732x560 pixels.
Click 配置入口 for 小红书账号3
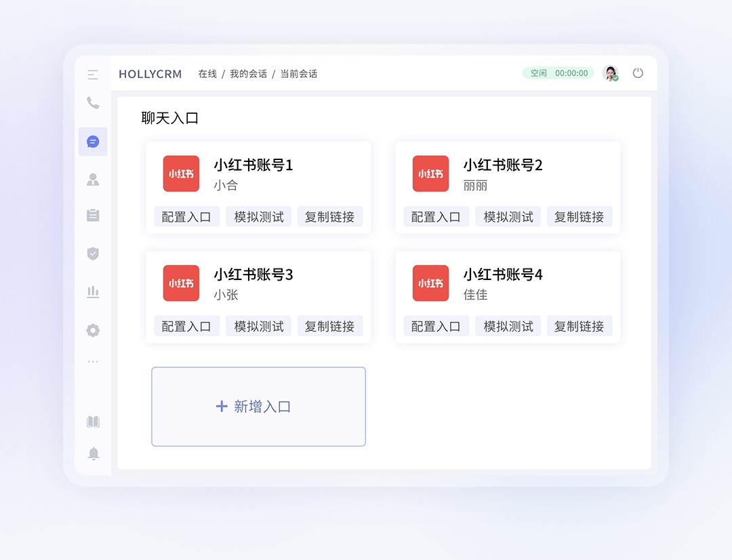click(187, 326)
